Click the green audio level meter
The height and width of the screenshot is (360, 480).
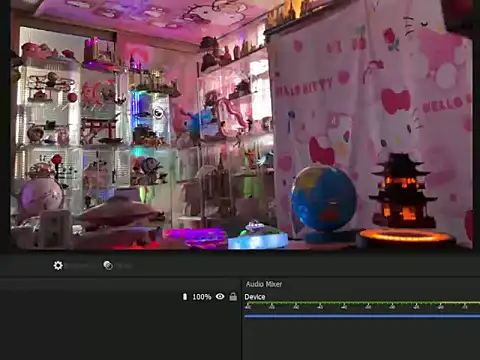pyautogui.click(x=362, y=303)
